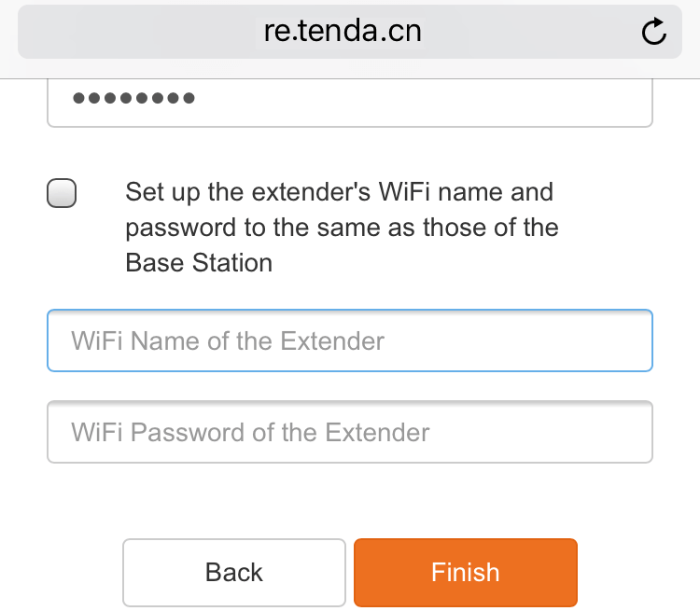The height and width of the screenshot is (611, 700).
Task: Complete the extender setup with Finish
Action: click(x=465, y=572)
